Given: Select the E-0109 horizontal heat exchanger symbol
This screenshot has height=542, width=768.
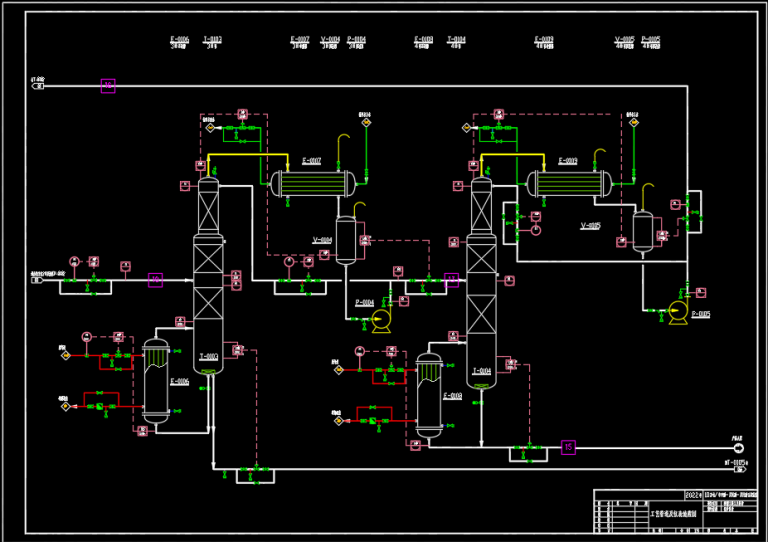Looking at the screenshot, I should tap(568, 182).
